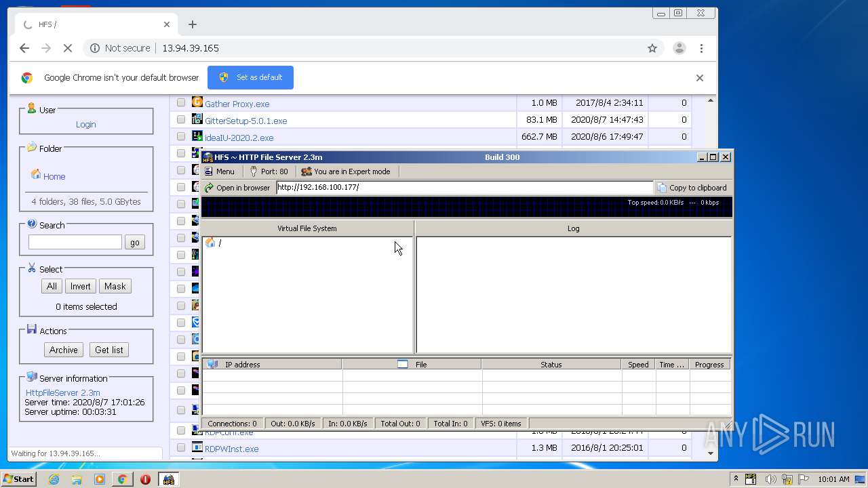
Task: Dismiss the default browser infobar
Action: (700, 78)
